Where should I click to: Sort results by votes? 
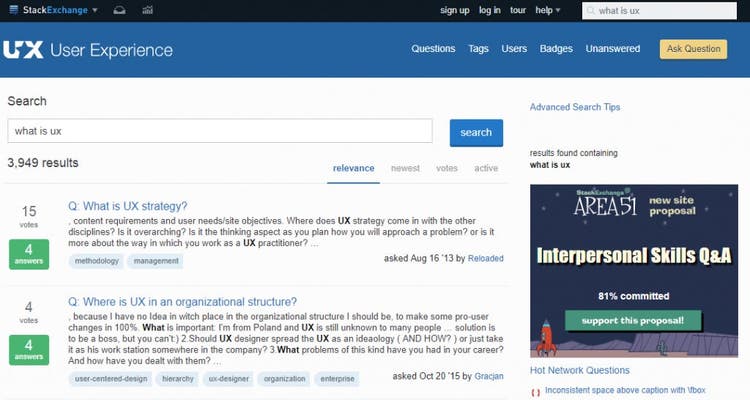[447, 168]
